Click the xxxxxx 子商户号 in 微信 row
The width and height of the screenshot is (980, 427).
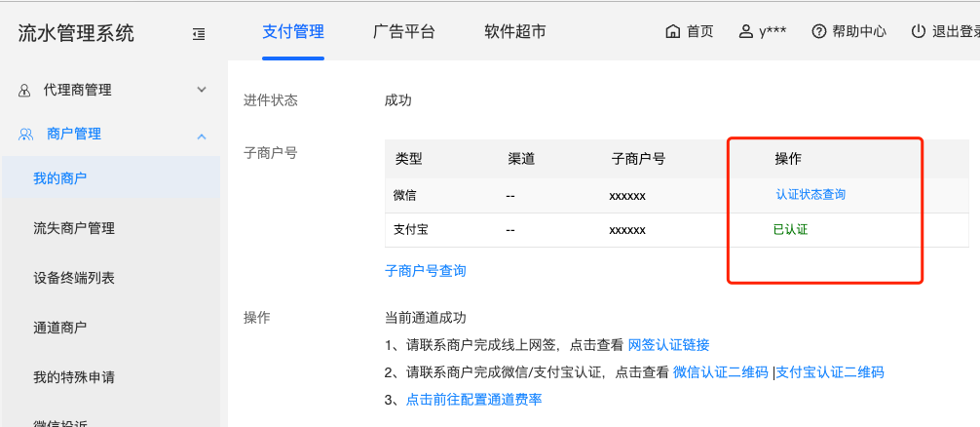pos(627,196)
